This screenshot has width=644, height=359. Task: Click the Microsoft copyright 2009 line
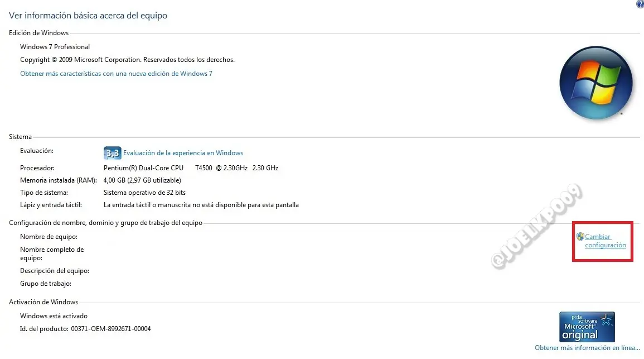pos(127,60)
